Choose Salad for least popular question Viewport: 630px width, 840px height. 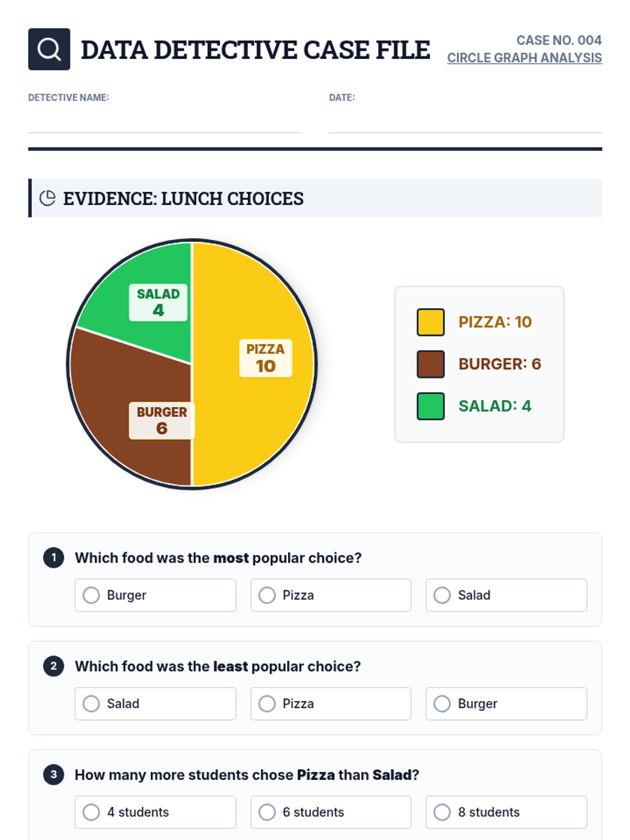(155, 703)
